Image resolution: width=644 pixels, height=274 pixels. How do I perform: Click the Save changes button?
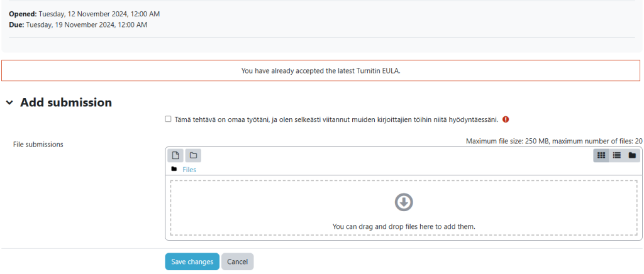click(x=192, y=261)
